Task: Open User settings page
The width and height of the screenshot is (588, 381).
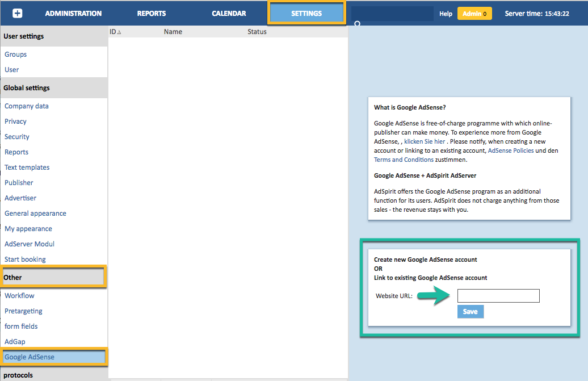Action: pos(11,70)
